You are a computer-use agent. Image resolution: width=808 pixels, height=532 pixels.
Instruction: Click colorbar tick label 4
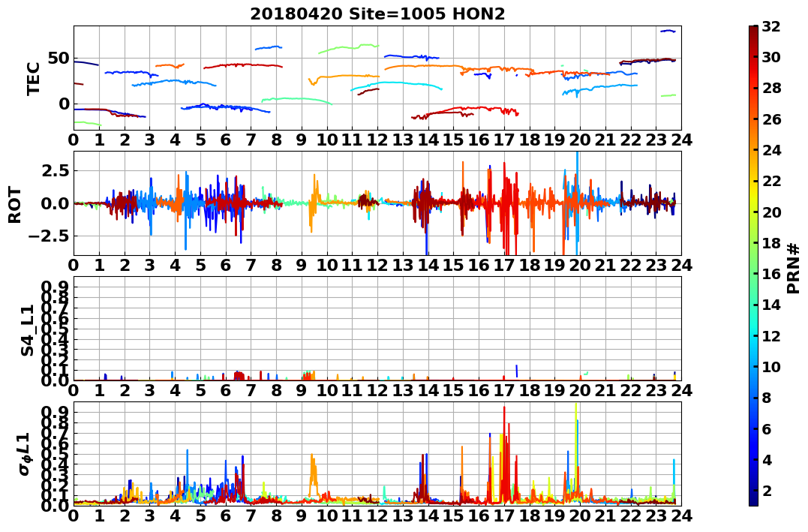click(x=767, y=459)
